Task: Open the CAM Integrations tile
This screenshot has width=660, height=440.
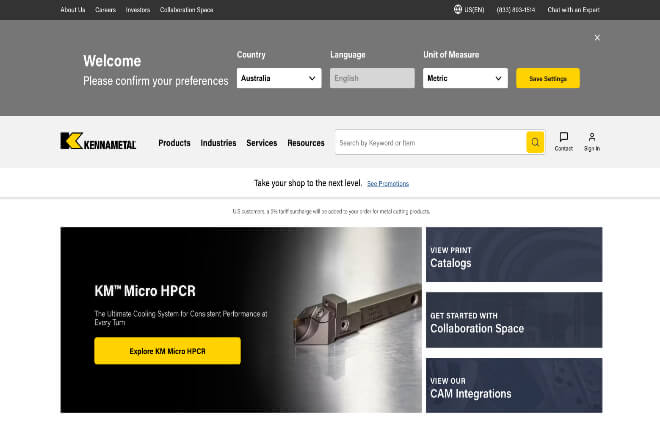Action: (514, 385)
